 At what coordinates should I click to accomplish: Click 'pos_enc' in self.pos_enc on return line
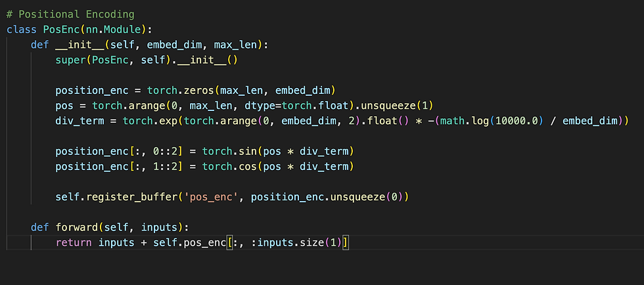(205, 243)
